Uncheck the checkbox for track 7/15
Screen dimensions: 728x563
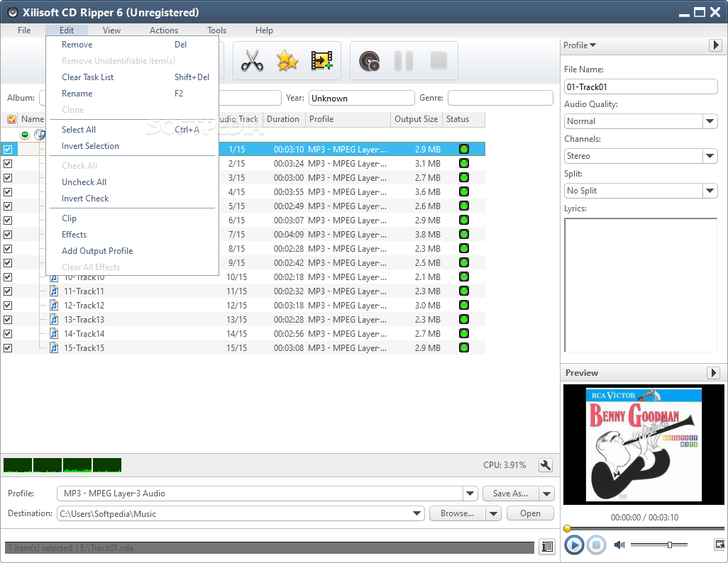tap(8, 235)
